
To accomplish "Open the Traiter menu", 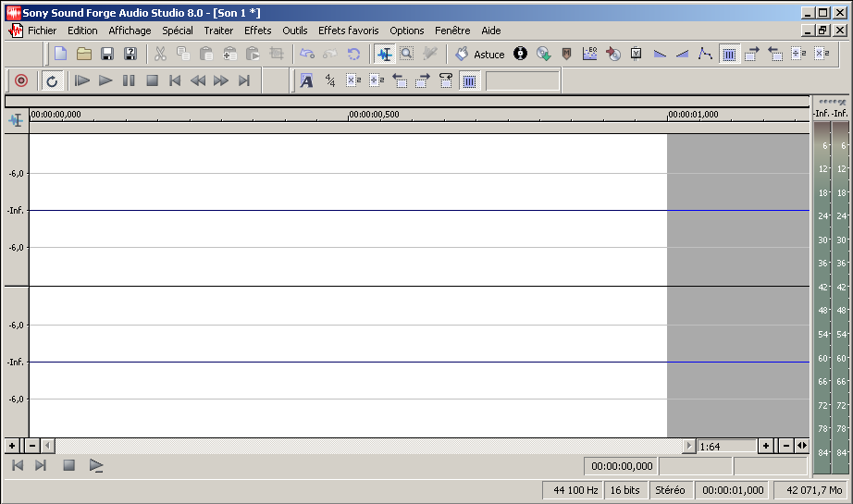I will point(218,31).
